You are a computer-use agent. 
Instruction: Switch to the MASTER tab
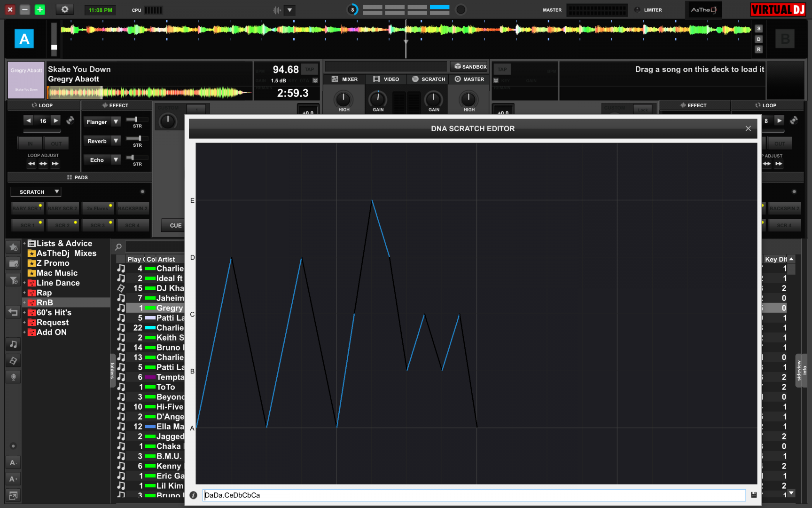point(469,79)
